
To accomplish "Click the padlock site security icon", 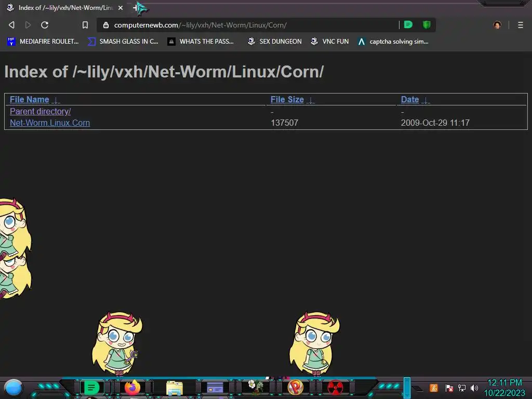I will (x=106, y=25).
